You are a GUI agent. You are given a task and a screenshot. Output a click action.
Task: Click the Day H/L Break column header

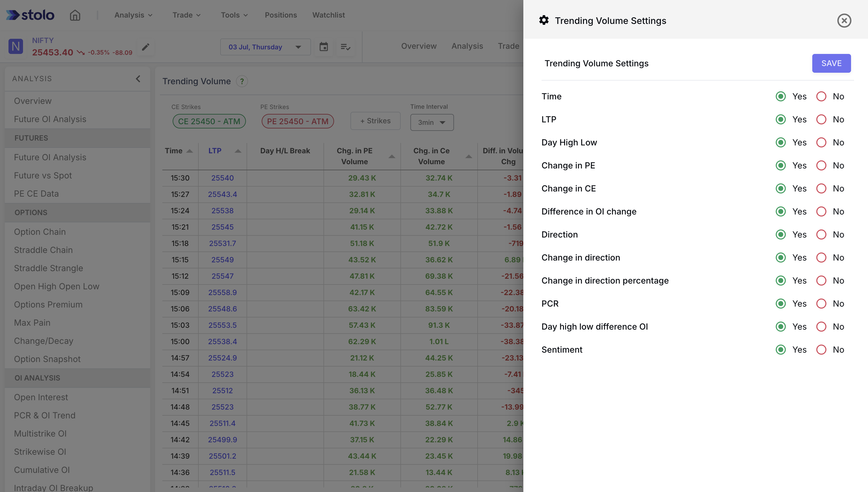[285, 151]
